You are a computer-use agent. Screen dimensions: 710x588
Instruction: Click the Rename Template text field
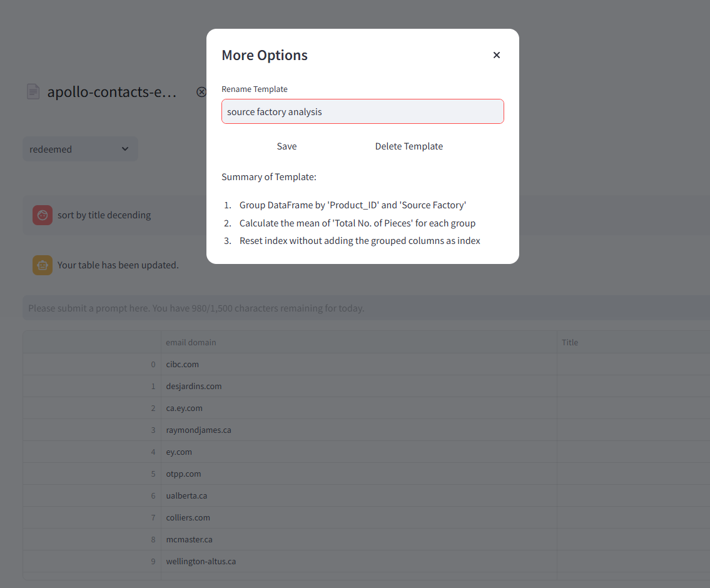point(362,112)
